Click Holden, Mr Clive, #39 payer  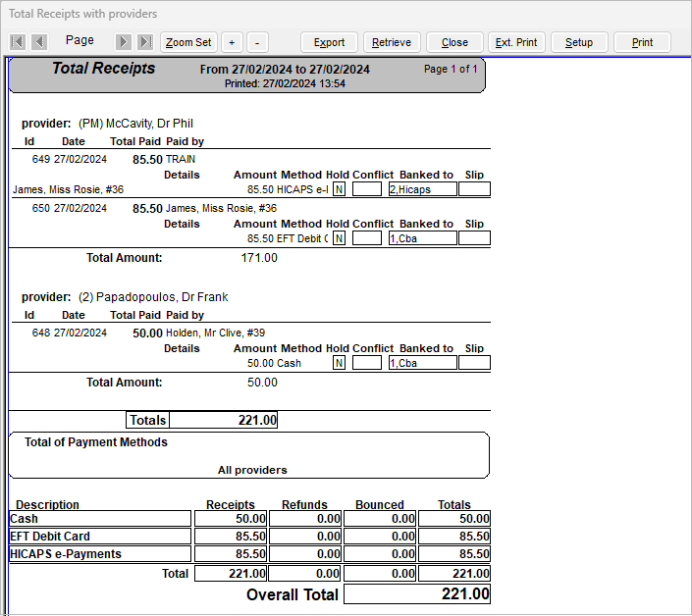click(x=215, y=333)
